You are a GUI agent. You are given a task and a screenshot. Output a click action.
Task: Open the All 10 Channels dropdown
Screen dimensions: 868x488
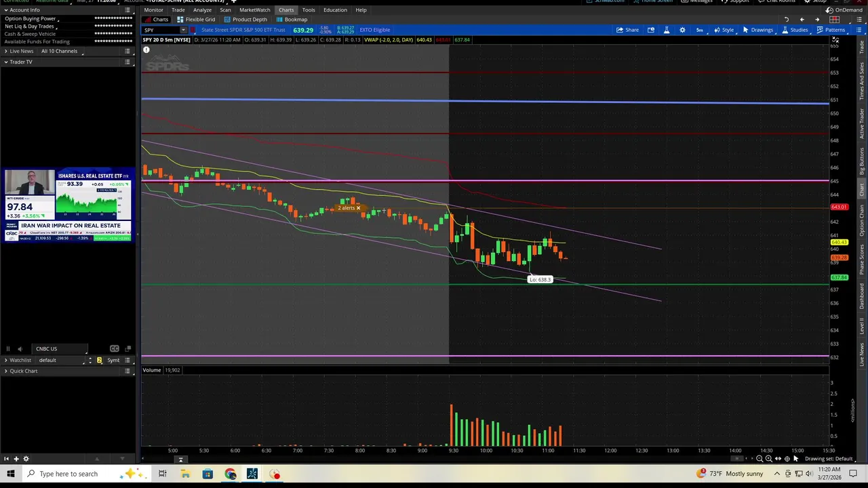point(62,52)
